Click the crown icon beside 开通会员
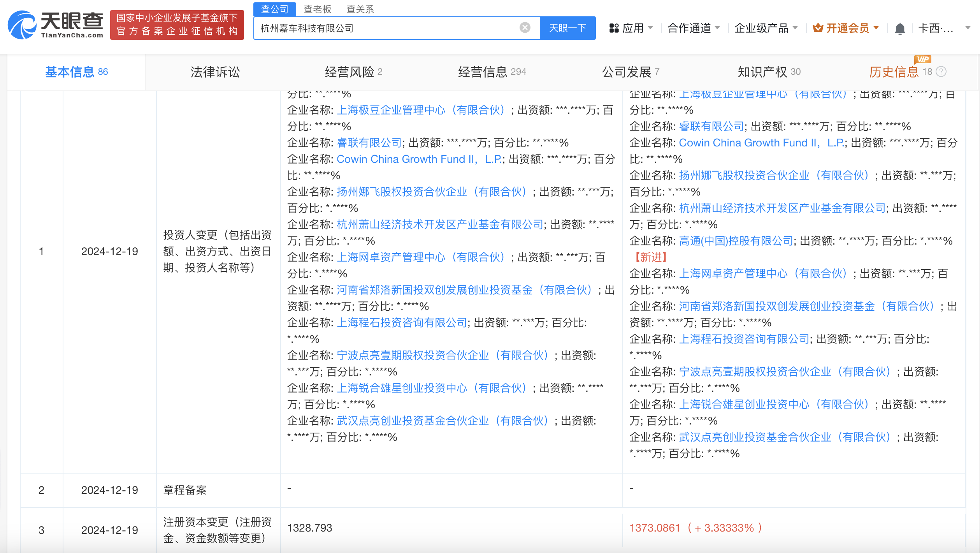Image resolution: width=980 pixels, height=553 pixels. coord(818,28)
